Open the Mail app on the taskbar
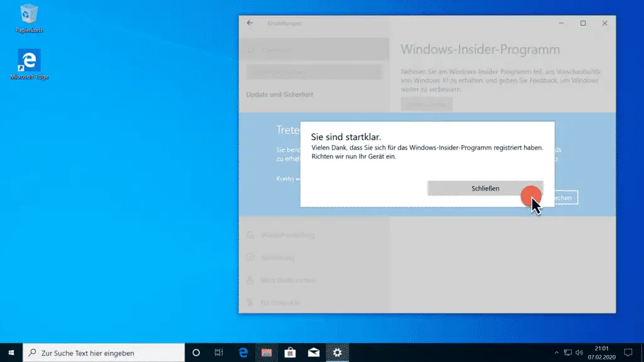Image resolution: width=644 pixels, height=362 pixels. [x=314, y=353]
